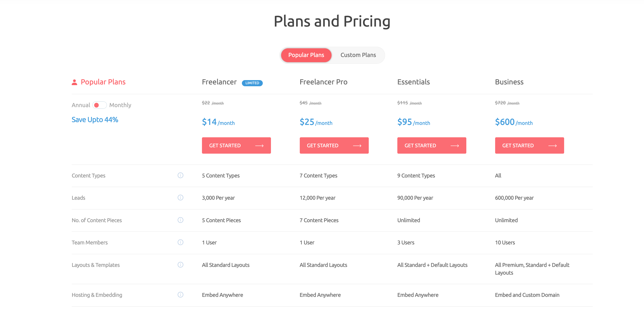
Task: Click the info icon beside Leads
Action: coord(180,197)
